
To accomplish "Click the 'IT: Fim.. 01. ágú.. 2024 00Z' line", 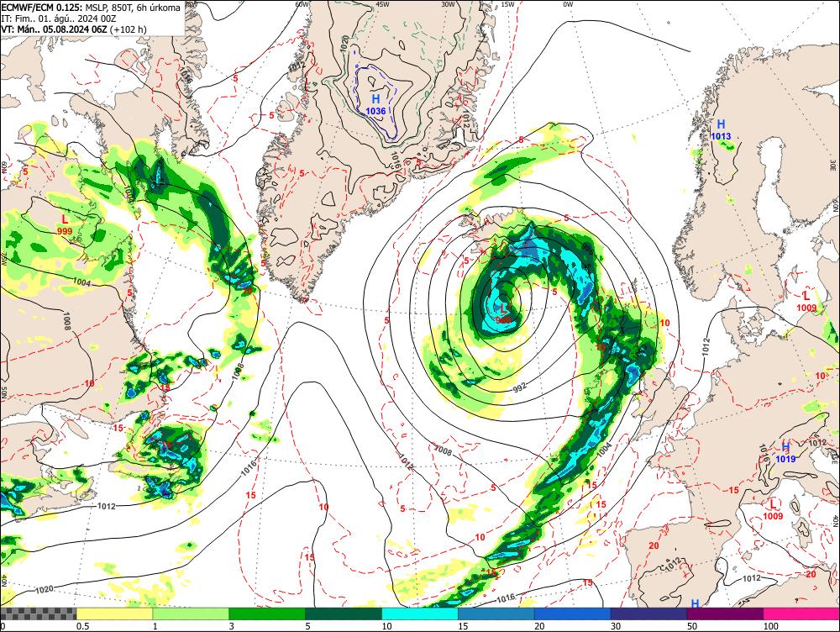I will point(60,18).
